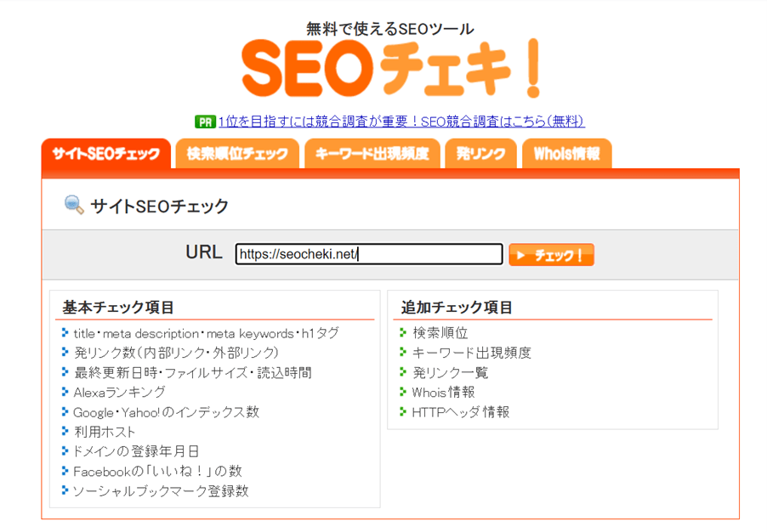Image resolution: width=767 pixels, height=532 pixels.
Task: Click blue arrow bullet beside Alexaランキング
Action: coord(65,392)
